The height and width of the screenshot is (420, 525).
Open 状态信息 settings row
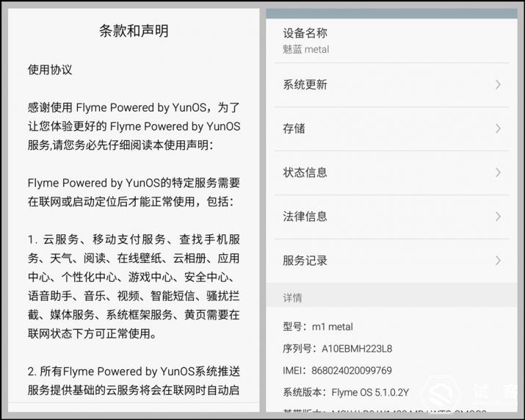pyautogui.click(x=392, y=173)
